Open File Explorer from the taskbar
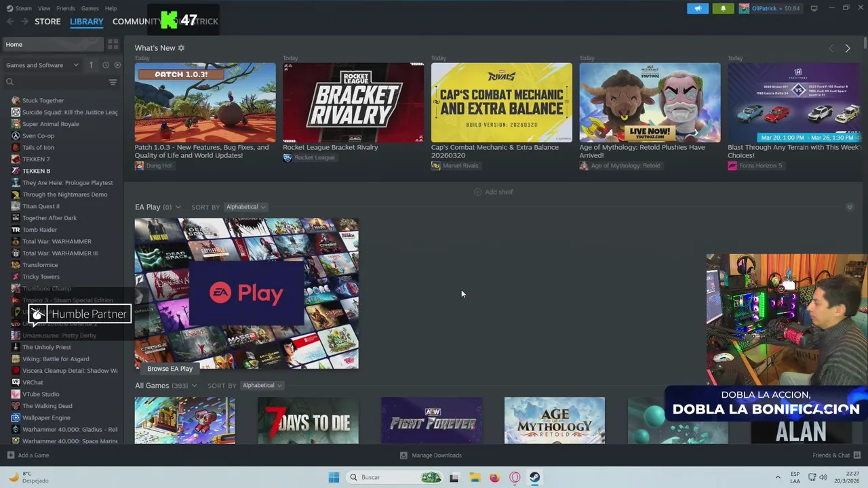This screenshot has width=868, height=488. coord(475,477)
